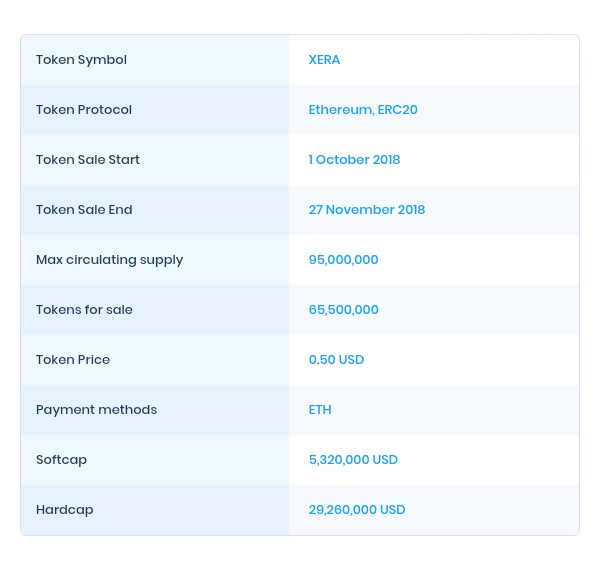This screenshot has height=561, width=600.
Task: Select the Ethereum, ERC20 protocol text
Action: point(363,110)
